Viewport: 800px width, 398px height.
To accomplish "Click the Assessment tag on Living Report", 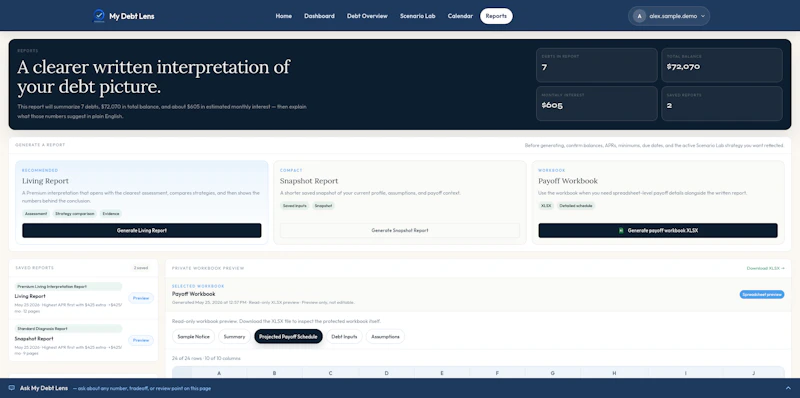I will tap(36, 214).
